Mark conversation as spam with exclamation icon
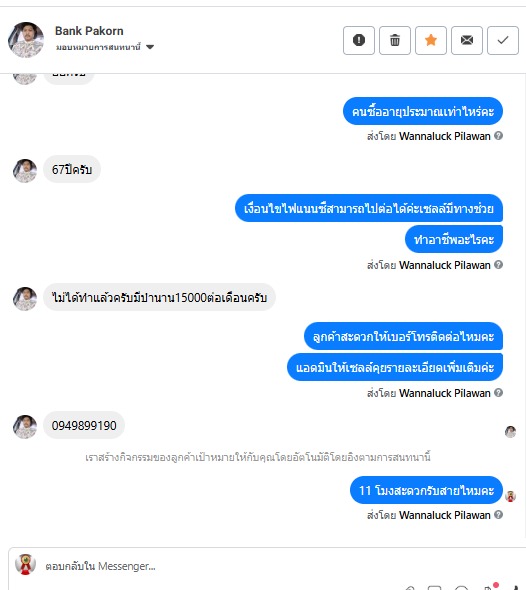The width and height of the screenshot is (526, 590). coord(359,40)
